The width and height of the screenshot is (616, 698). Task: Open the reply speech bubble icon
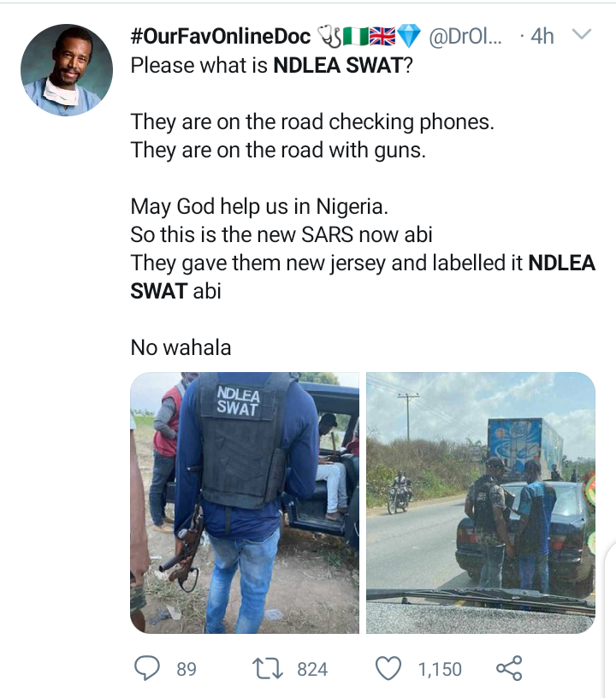point(147,668)
